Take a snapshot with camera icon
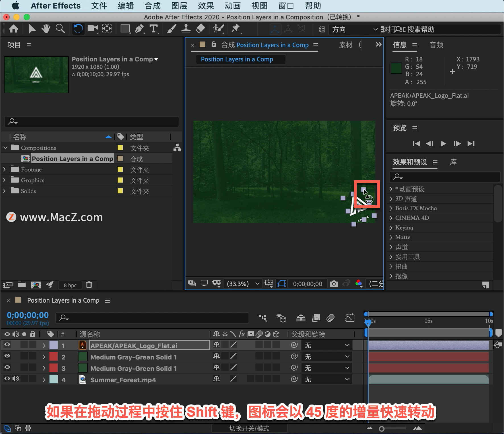The image size is (504, 434). pyautogui.click(x=334, y=284)
